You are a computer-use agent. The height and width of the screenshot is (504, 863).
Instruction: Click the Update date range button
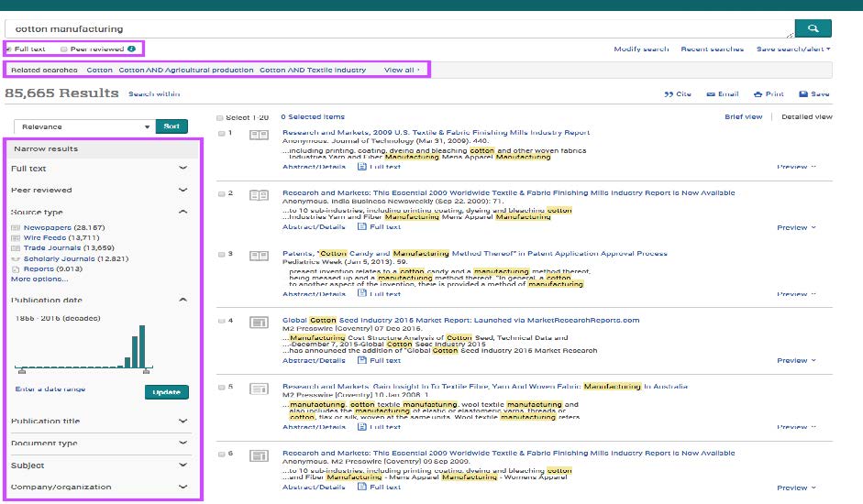pyautogui.click(x=167, y=392)
